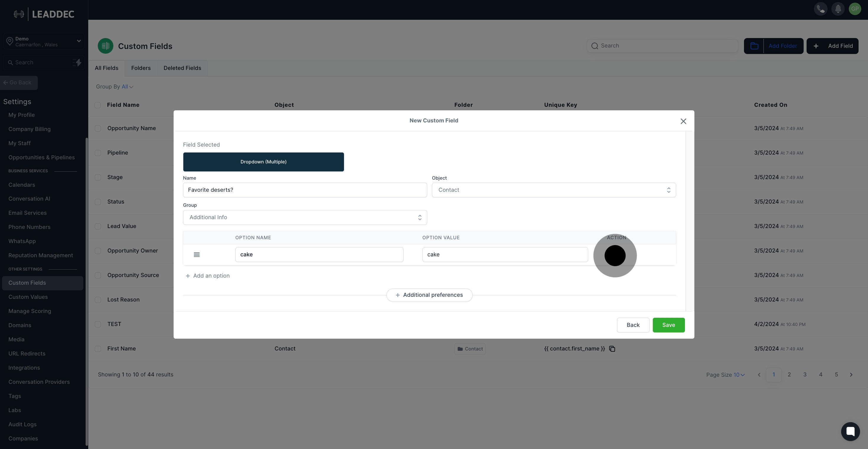Open Opportunities & Pipelines in sidebar
Screen dimensions: 868x449
43,157
